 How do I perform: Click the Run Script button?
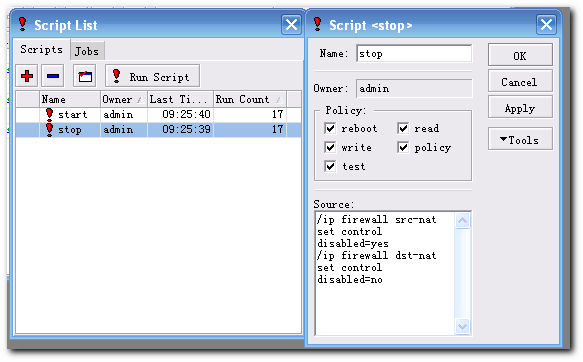click(x=152, y=76)
